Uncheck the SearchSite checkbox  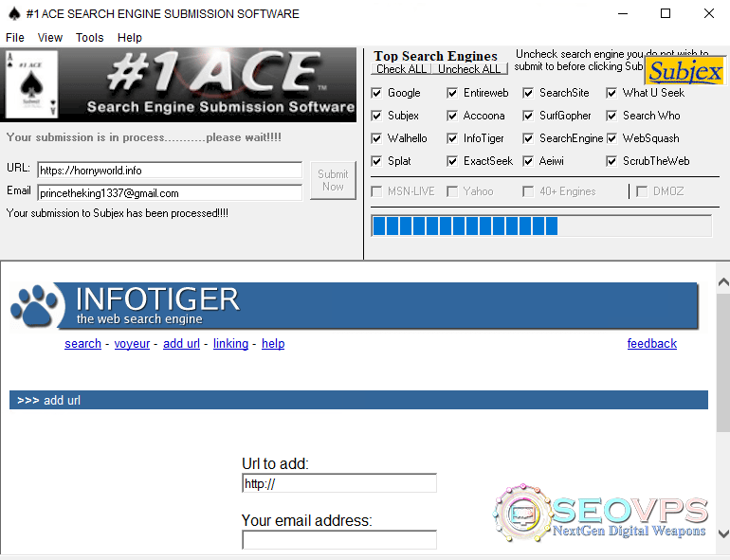click(528, 93)
